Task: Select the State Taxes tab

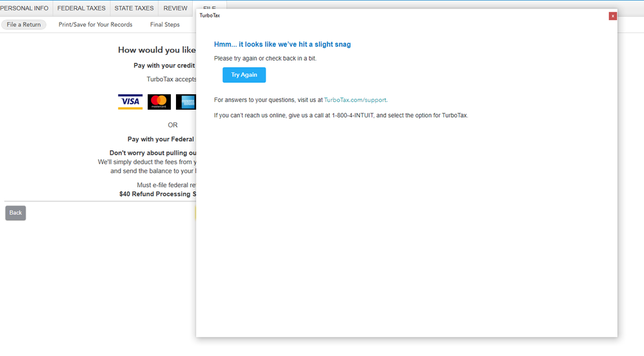Action: coord(134,8)
